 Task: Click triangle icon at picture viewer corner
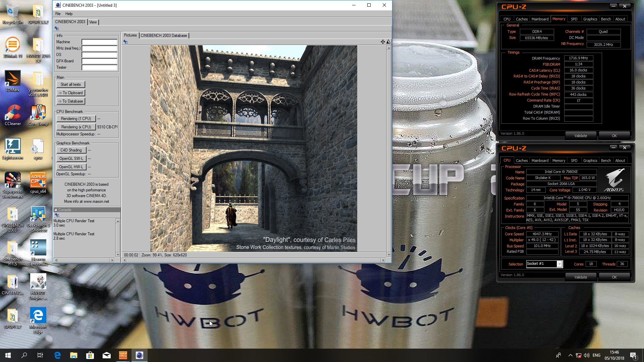tap(388, 42)
